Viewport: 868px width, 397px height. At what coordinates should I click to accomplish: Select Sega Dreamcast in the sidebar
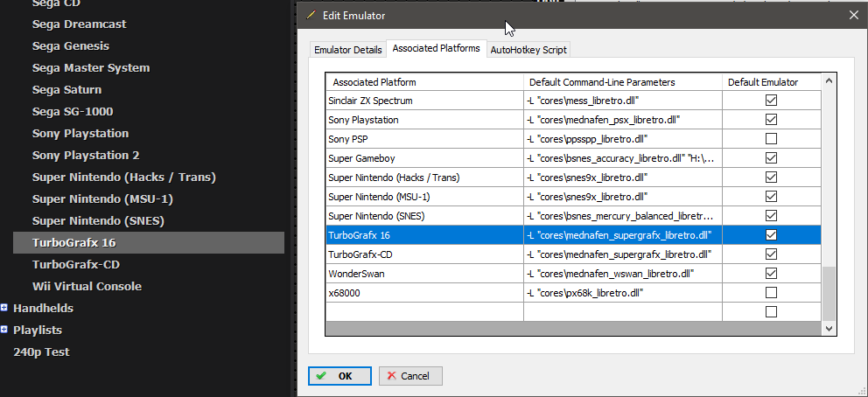[79, 24]
